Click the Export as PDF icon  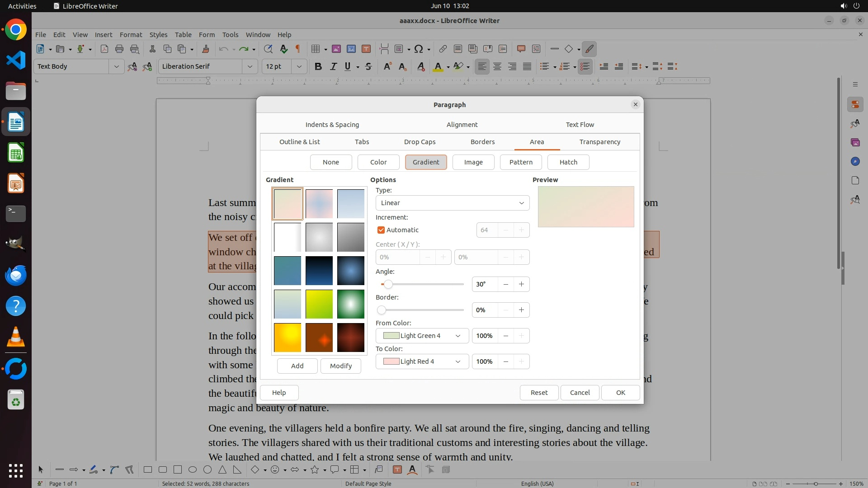tap(104, 49)
